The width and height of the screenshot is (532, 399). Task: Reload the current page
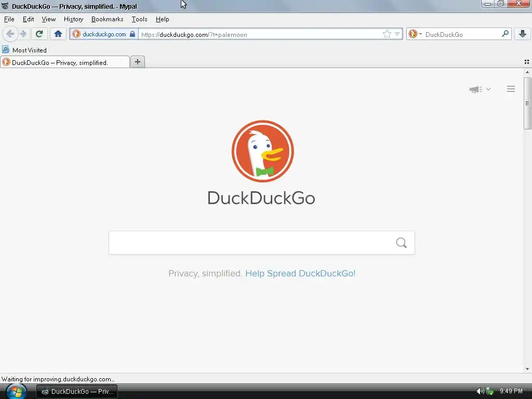(39, 34)
